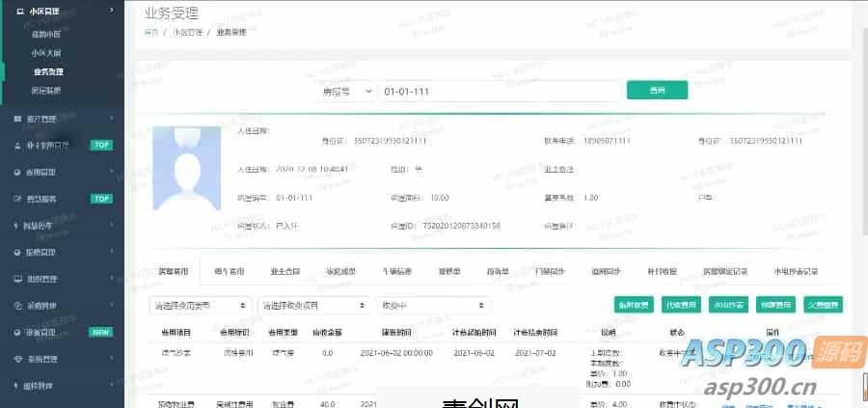Switch to the 房屋费用 tab
This screenshot has width=868, height=408.
coord(174,271)
